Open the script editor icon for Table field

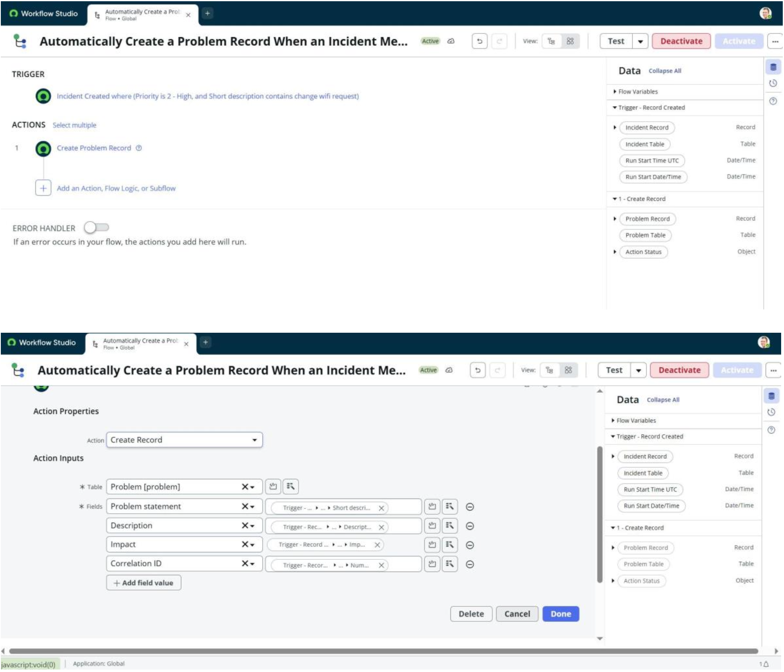(x=273, y=486)
